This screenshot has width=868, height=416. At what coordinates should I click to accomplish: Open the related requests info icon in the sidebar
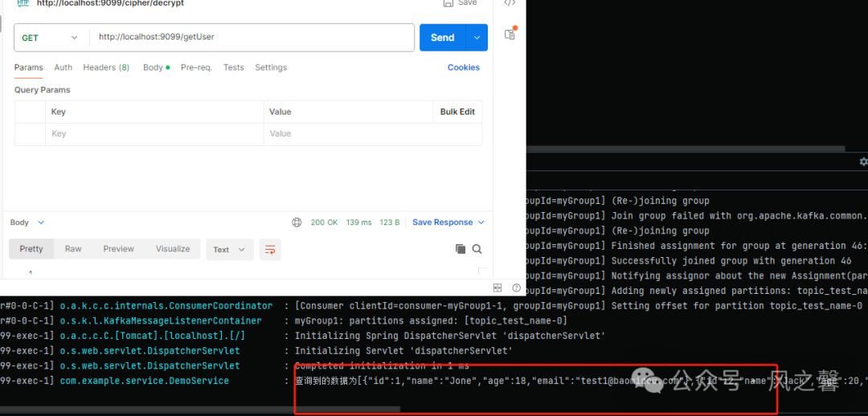pyautogui.click(x=510, y=33)
